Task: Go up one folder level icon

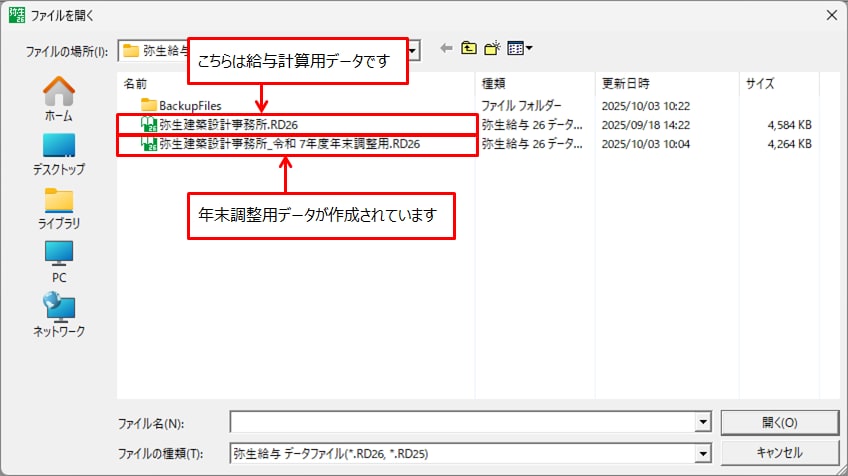Action: 468,48
